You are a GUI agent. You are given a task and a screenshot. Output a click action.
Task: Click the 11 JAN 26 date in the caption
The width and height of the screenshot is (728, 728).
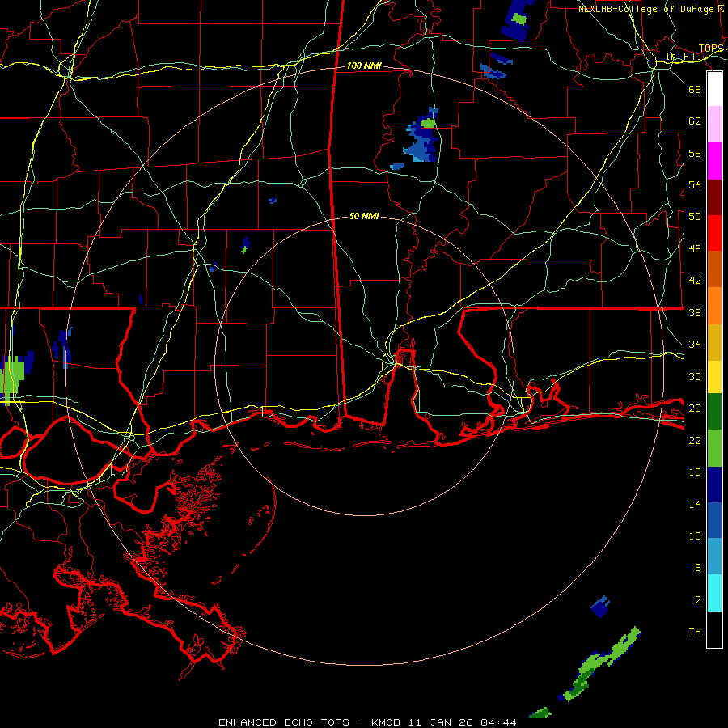click(442, 722)
